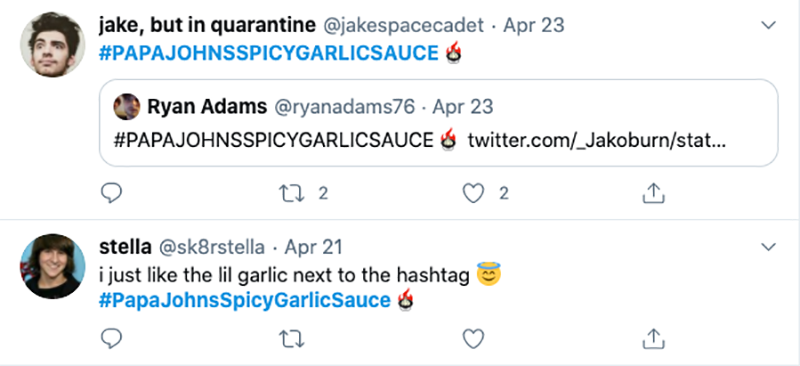Visit jake, but in quarantine's profile name

(207, 25)
